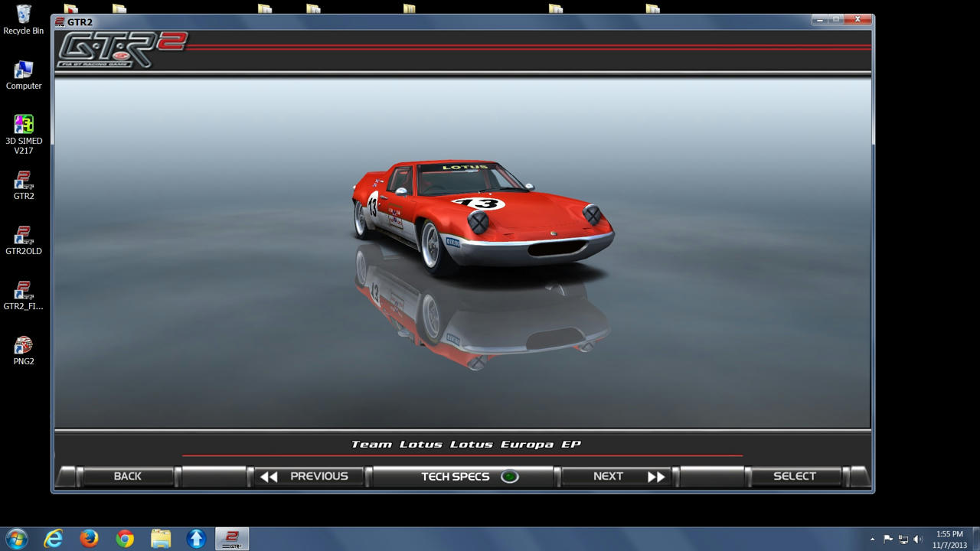
Task: Click the double left arrow icon
Action: point(268,477)
